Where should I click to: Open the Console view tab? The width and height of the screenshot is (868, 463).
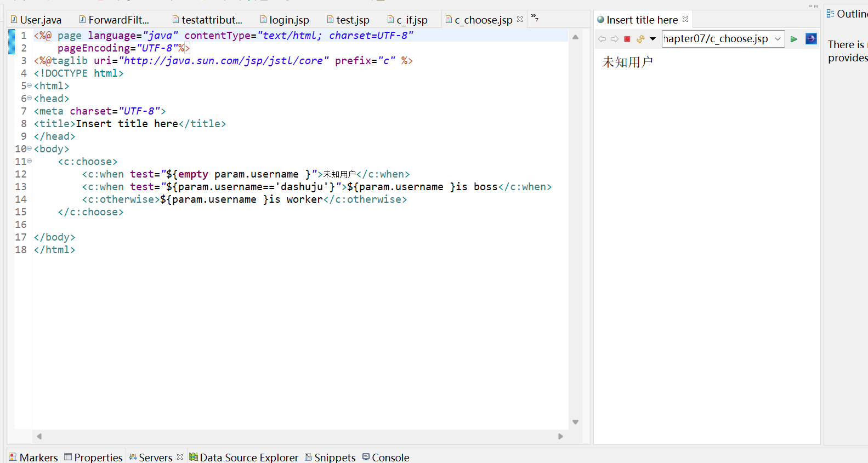point(386,457)
